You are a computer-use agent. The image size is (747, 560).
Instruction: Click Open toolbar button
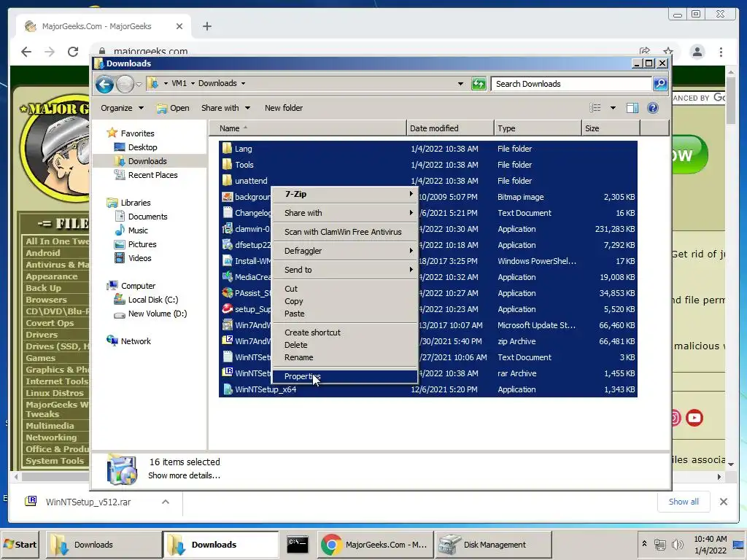tap(174, 108)
